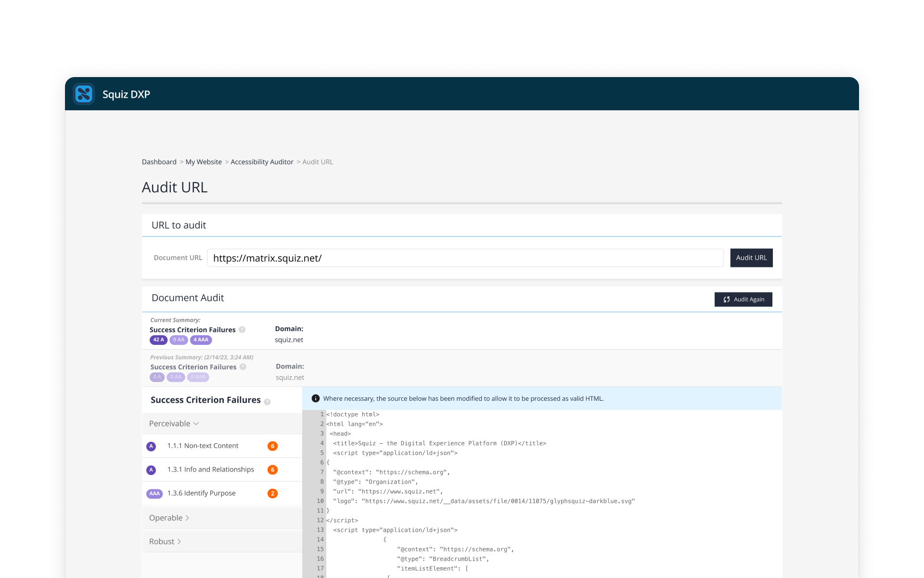The image size is (924, 578).
Task: Click the "logo" URL code line
Action: 484,501
